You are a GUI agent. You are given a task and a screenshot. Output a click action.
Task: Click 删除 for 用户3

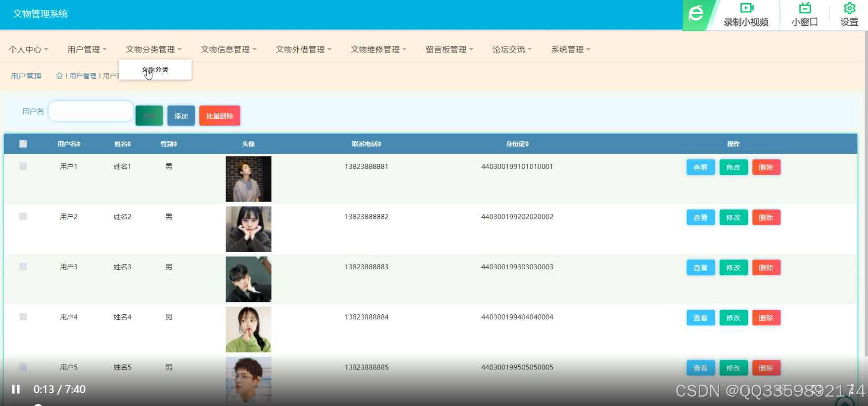coord(766,268)
